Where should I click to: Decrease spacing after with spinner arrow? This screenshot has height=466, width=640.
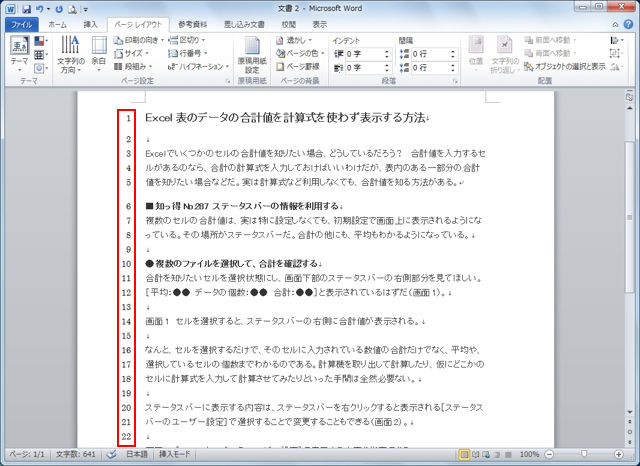453,71
